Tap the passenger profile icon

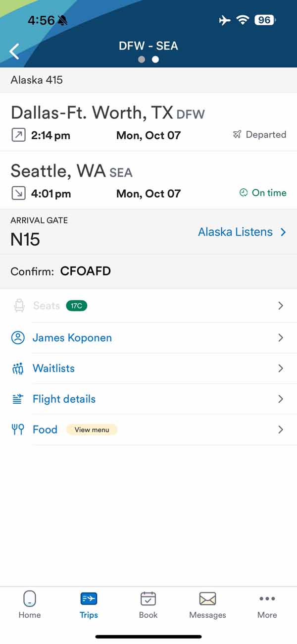coord(18,338)
